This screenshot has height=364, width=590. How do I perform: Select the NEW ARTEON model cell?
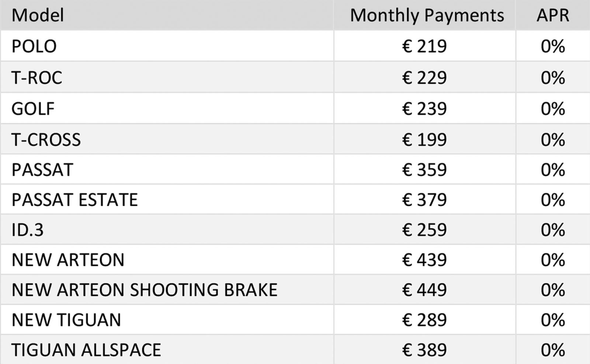[x=167, y=259]
